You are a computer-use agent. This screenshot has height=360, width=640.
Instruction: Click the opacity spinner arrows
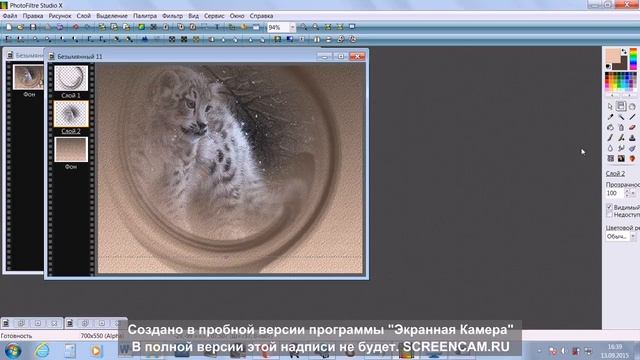coord(628,193)
